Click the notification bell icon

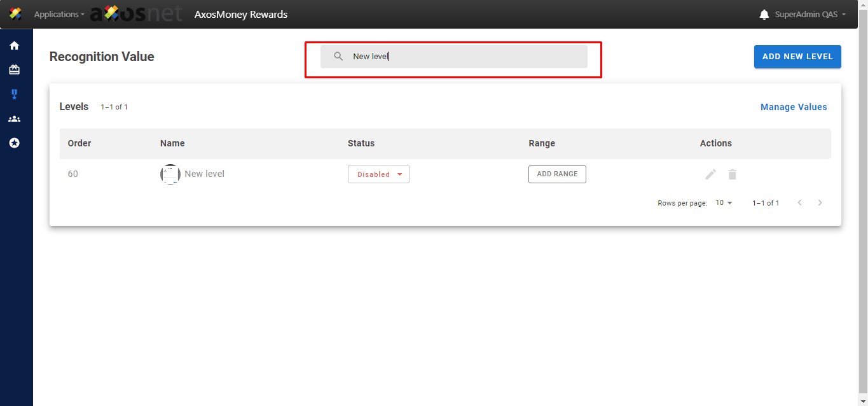click(764, 15)
